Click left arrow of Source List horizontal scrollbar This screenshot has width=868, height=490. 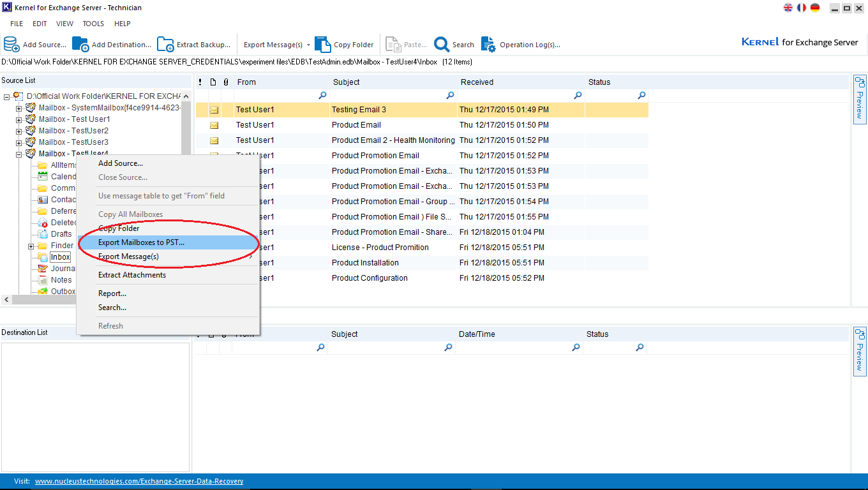pyautogui.click(x=6, y=299)
